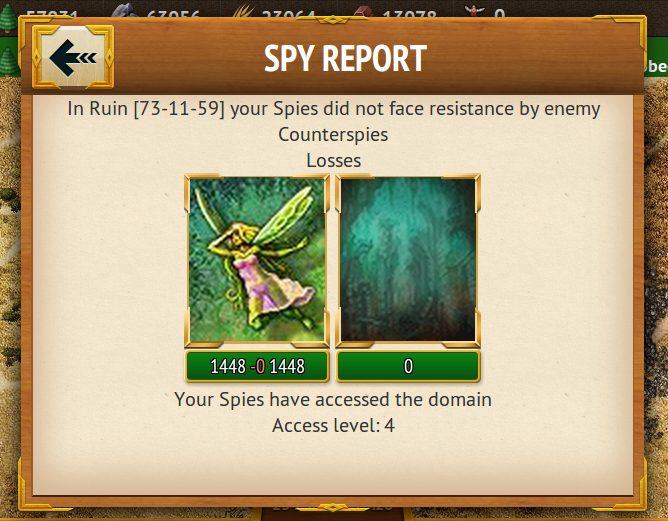Screen dimensions: 668x521
Task: Click the wood resource tree icon
Action: (x=9, y=19)
